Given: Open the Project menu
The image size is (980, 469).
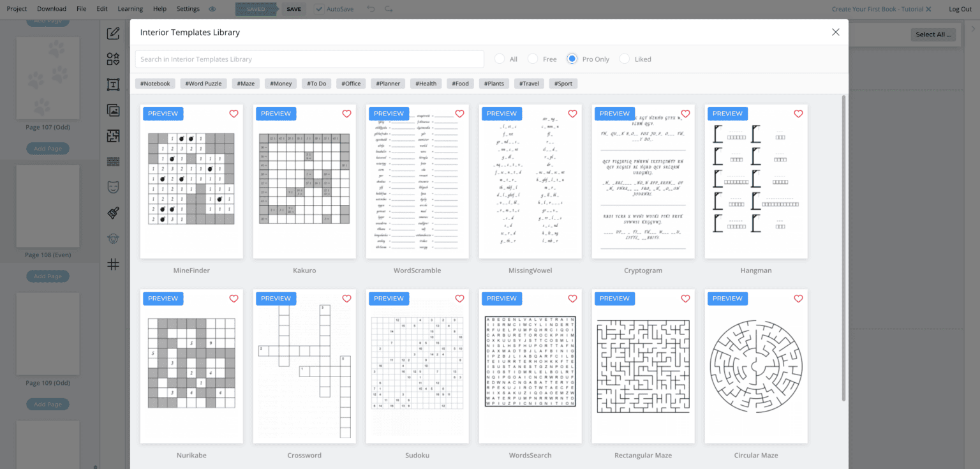Looking at the screenshot, I should tap(17, 9).
